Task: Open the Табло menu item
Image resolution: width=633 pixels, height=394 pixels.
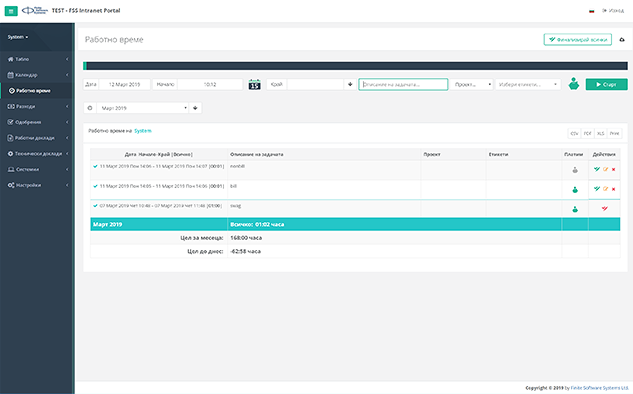Action: 37,59
